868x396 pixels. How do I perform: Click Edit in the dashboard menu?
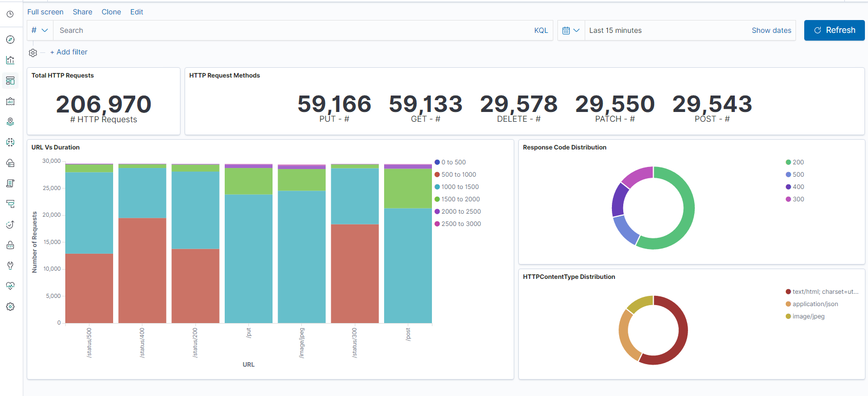(x=137, y=12)
